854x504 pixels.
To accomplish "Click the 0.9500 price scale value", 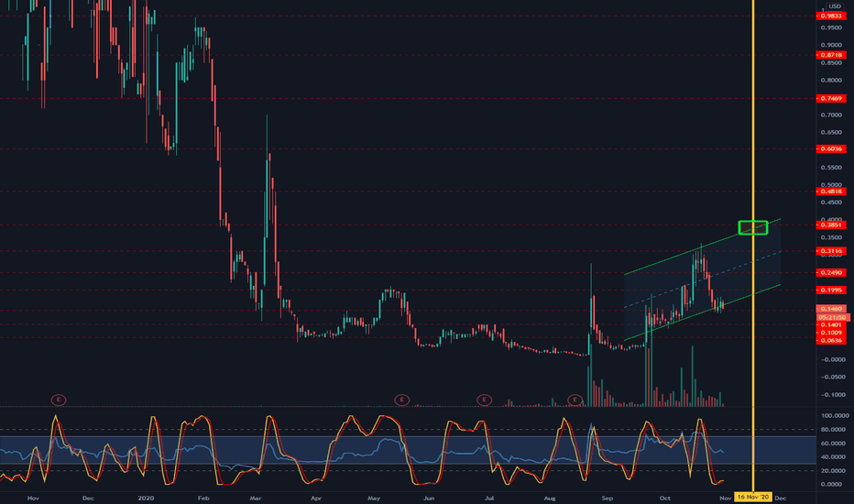I will point(832,27).
